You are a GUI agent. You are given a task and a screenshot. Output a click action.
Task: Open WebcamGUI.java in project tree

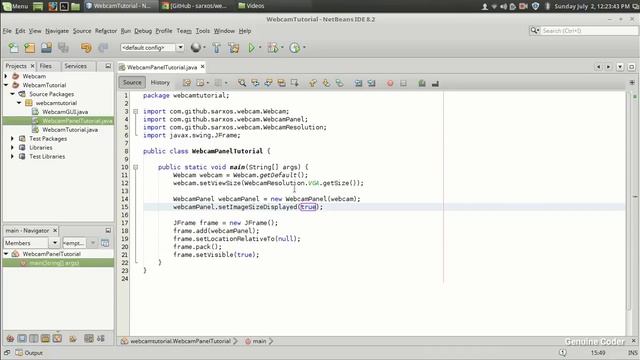click(x=65, y=112)
